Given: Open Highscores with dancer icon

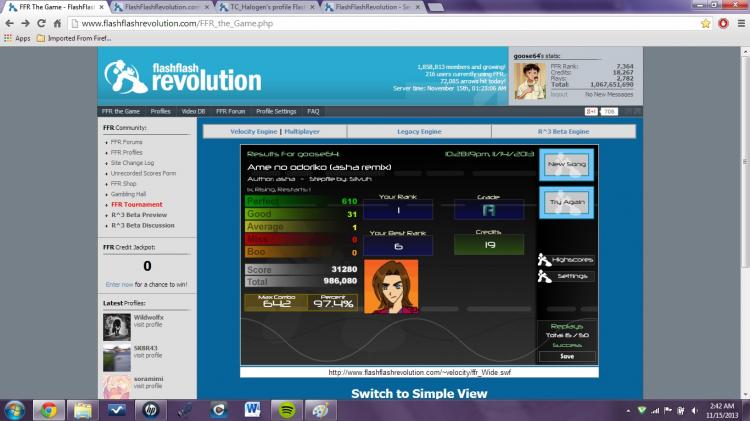Looking at the screenshot, I should (x=566, y=260).
